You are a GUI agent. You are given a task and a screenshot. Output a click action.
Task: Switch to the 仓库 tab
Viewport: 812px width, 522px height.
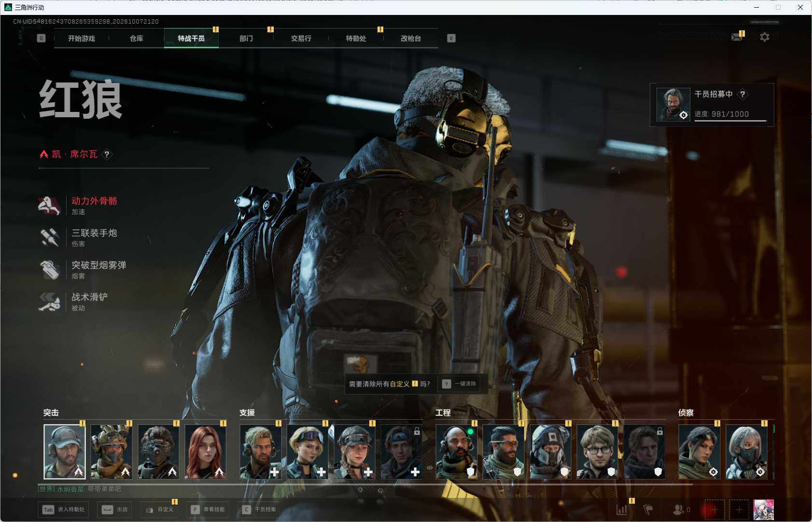click(x=137, y=39)
